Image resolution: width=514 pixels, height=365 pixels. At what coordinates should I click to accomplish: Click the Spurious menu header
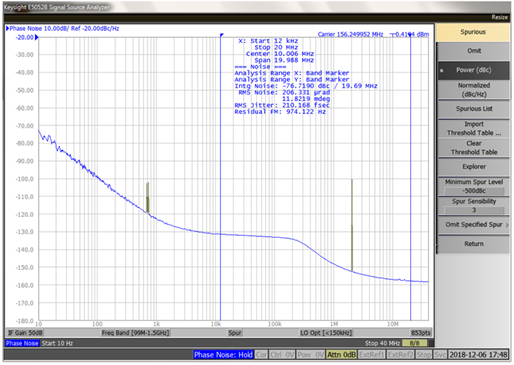pyautogui.click(x=473, y=32)
